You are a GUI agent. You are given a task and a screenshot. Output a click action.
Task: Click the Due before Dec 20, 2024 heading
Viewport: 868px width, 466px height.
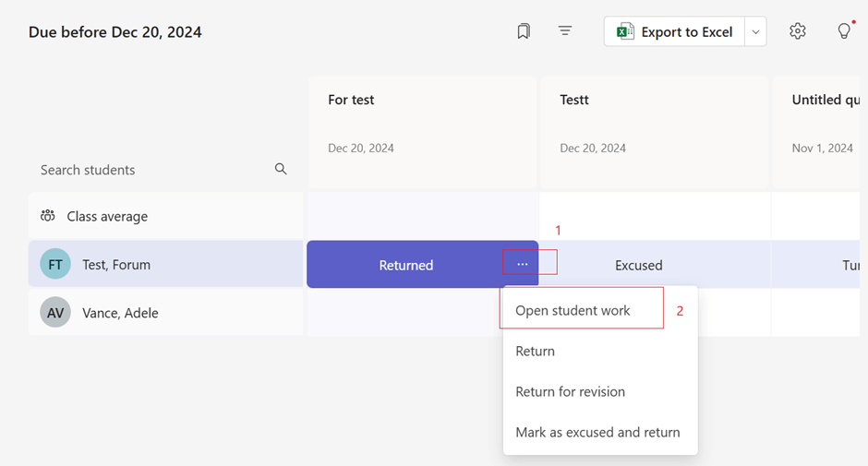click(115, 32)
